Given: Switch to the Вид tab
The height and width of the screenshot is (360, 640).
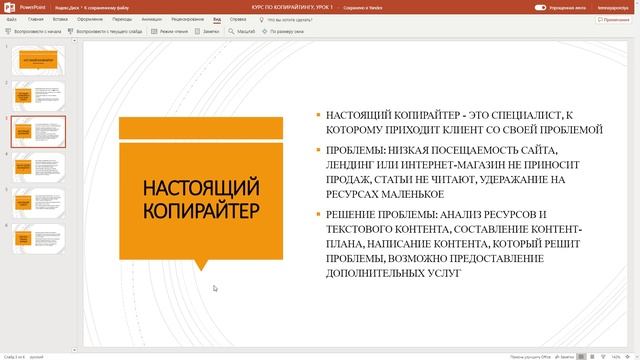Looking at the screenshot, I should coord(217,19).
